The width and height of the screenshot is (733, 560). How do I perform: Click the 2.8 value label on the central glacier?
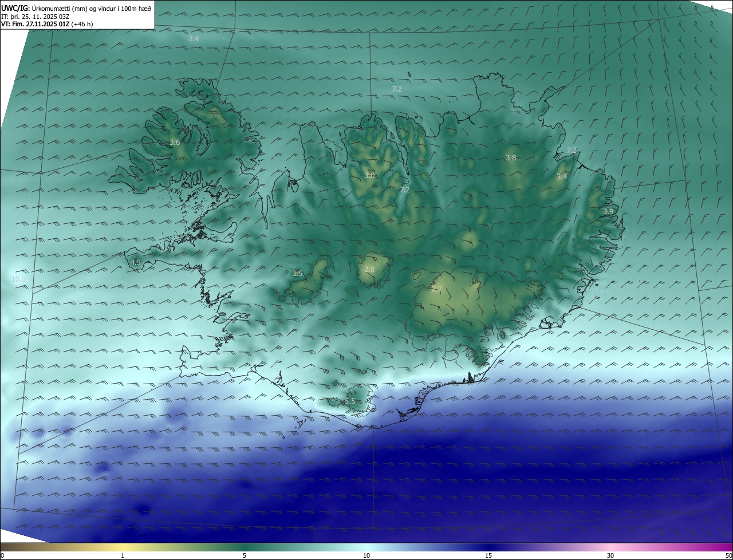(x=369, y=269)
